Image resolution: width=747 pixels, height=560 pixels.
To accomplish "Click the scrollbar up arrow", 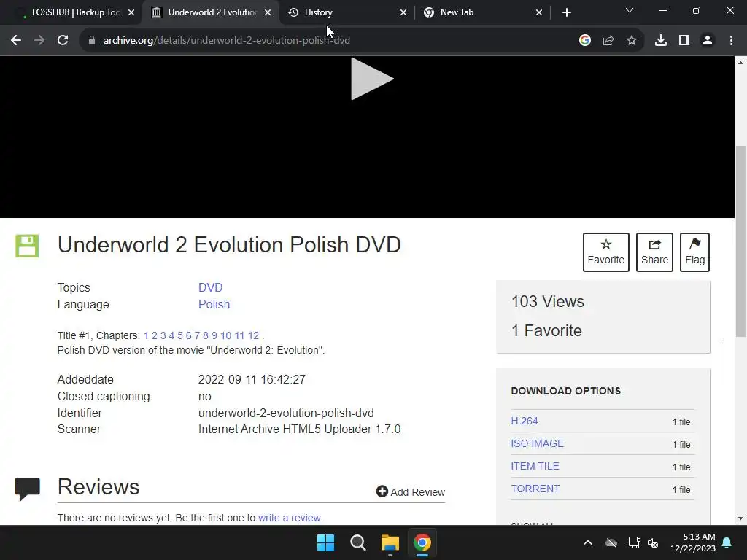I will click(x=741, y=63).
